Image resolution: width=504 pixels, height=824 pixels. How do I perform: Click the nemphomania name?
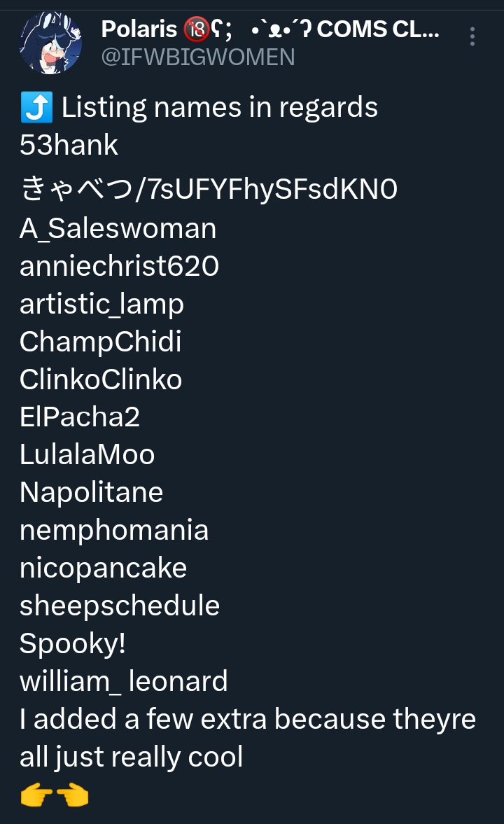[x=114, y=530]
